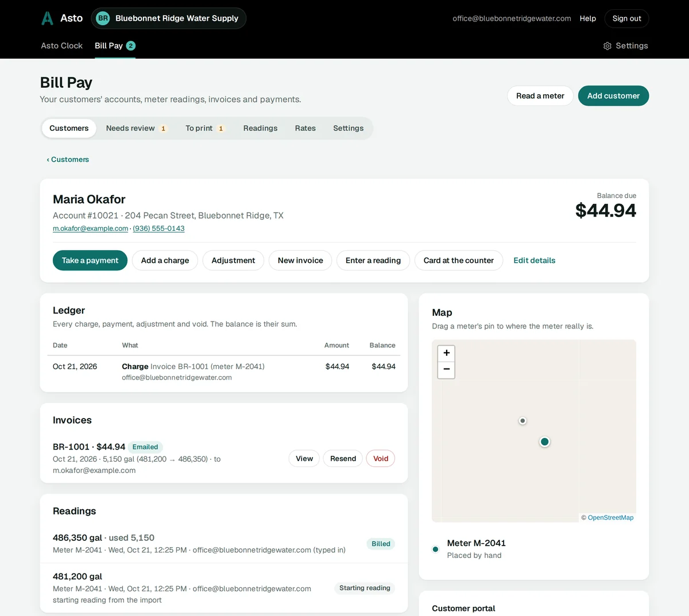Click the Settings gear icon in header

607,46
